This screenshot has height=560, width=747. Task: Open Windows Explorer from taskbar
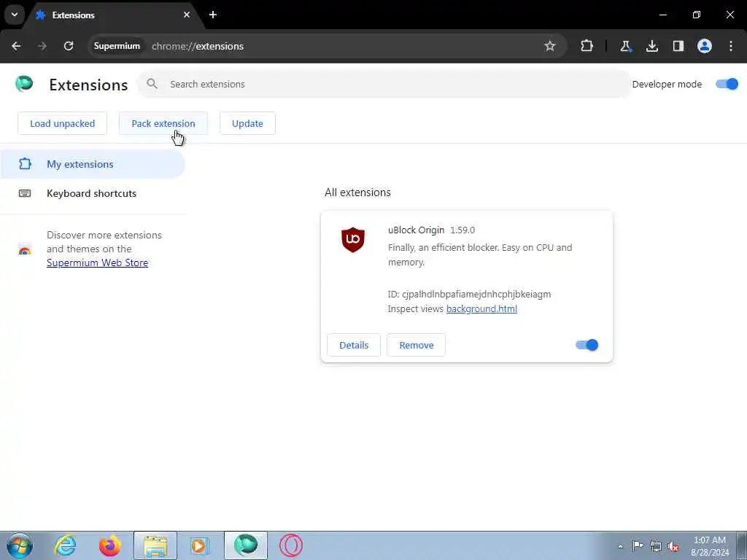click(x=155, y=545)
